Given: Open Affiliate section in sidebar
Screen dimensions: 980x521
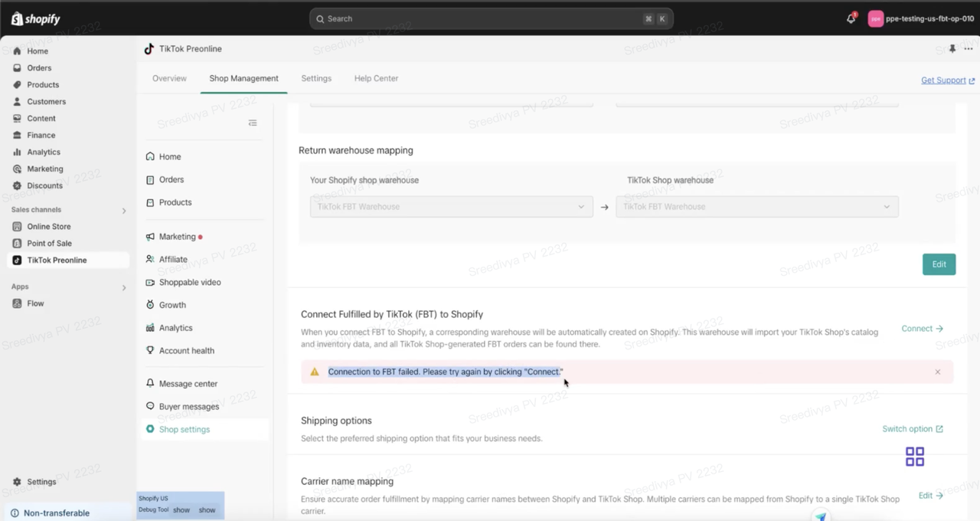Looking at the screenshot, I should click(173, 259).
